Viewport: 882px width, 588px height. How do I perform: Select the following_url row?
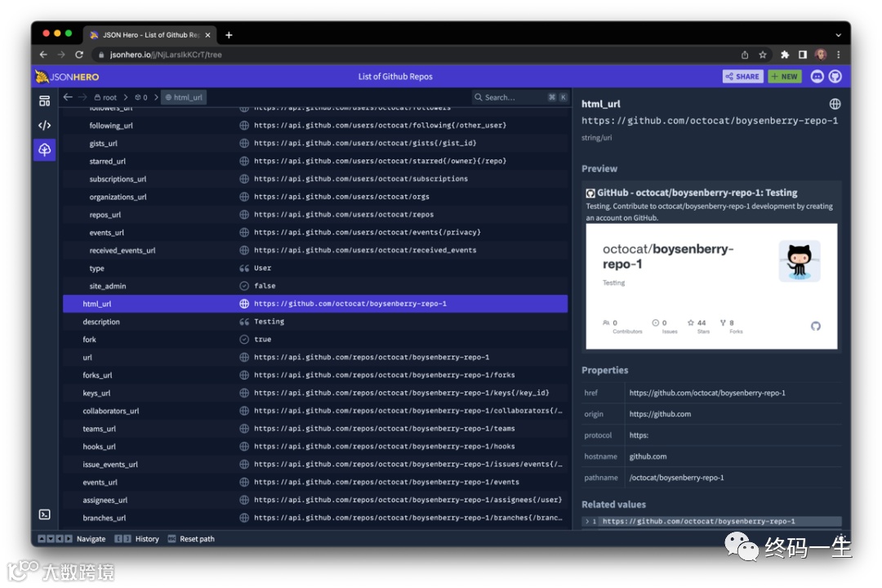[315, 126]
